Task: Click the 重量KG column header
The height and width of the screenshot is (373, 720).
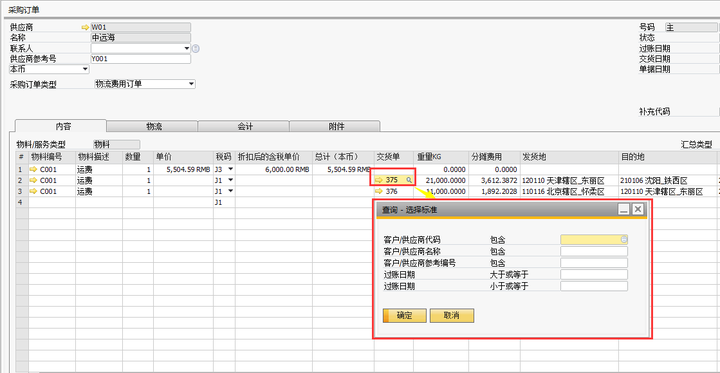Action: (441, 158)
